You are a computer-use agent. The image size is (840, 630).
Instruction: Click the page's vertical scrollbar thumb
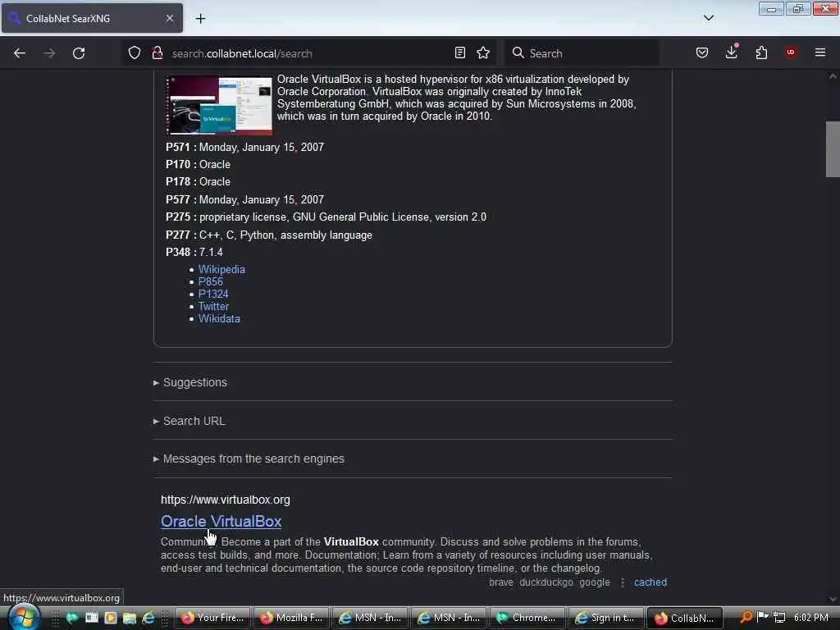coord(833,149)
